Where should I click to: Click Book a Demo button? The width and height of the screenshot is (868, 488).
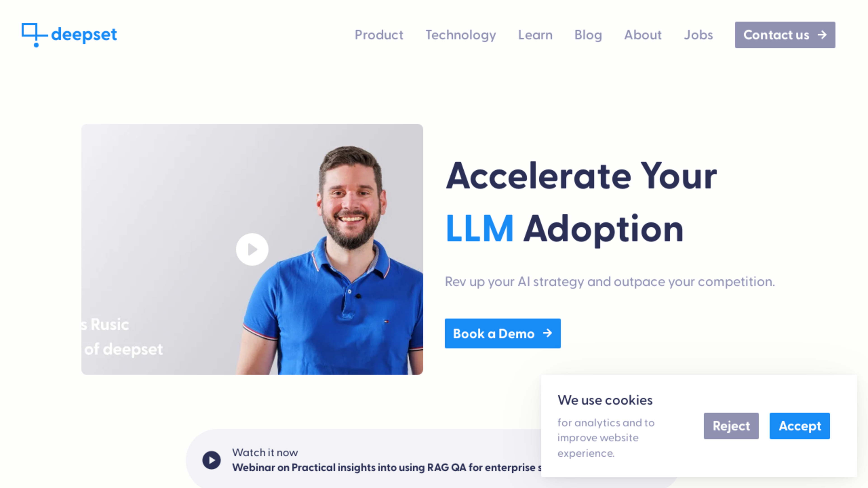[502, 333]
